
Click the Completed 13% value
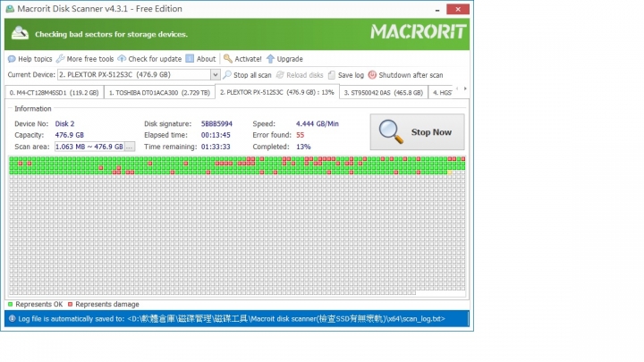(303, 147)
